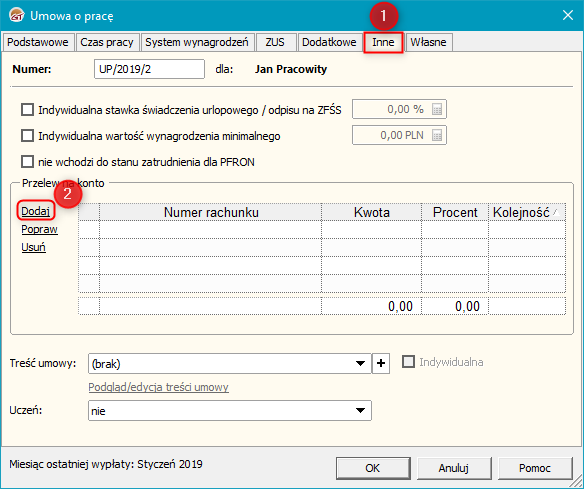Click the Dodaj link to add account

[x=35, y=211]
